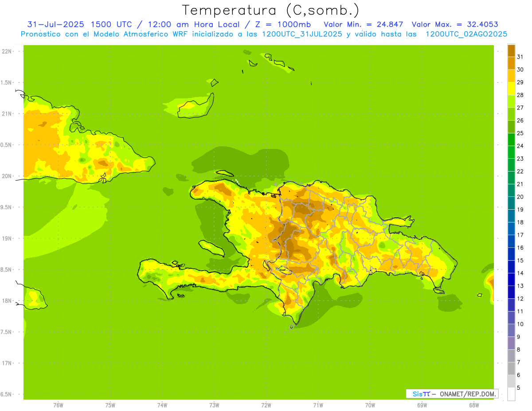Click the colorbar tick label "10"
Image resolution: width=532 pixels, height=411 pixels.
point(520,324)
